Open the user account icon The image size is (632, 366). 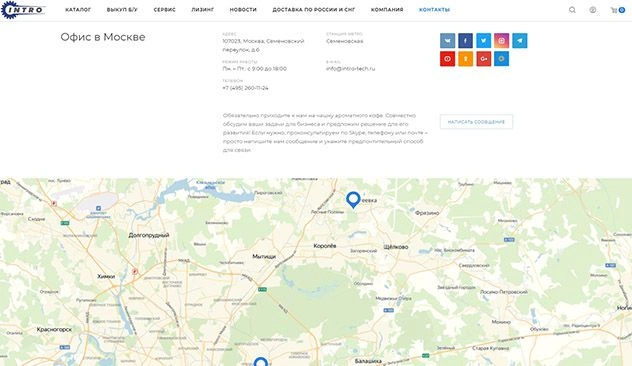(x=592, y=10)
